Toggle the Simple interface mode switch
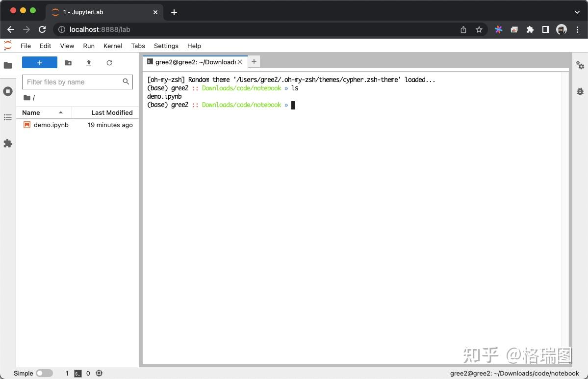This screenshot has width=588, height=379. tap(45, 373)
